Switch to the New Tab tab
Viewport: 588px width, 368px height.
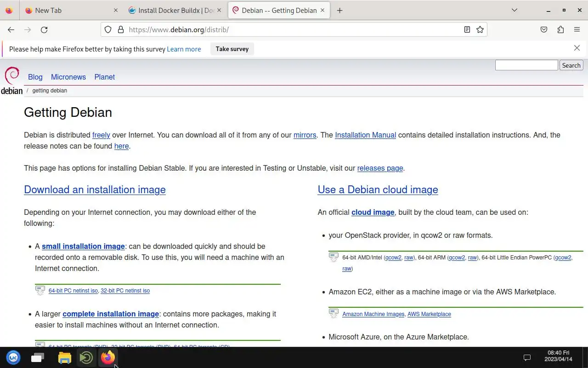pyautogui.click(x=71, y=10)
